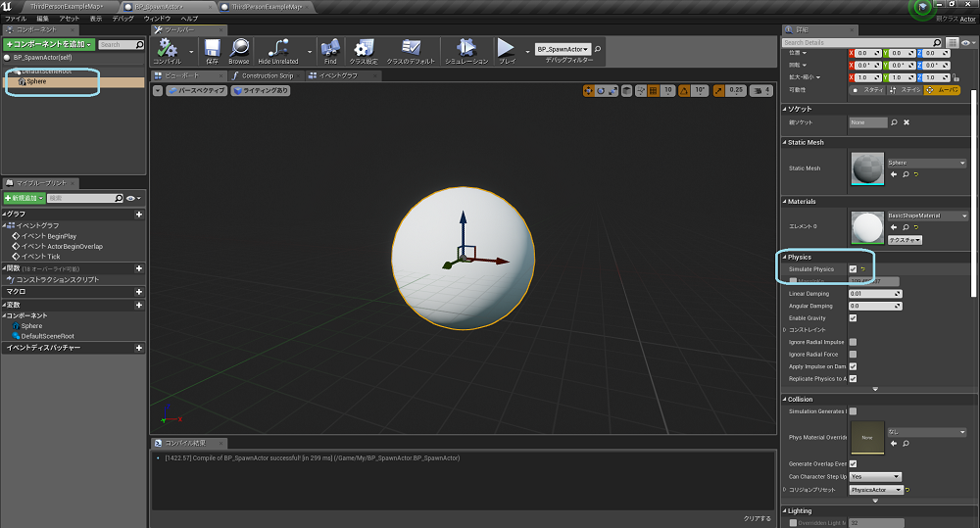Add new variable with 変数 plus icon
Image resolution: width=980 pixels, height=528 pixels.
tap(139, 305)
